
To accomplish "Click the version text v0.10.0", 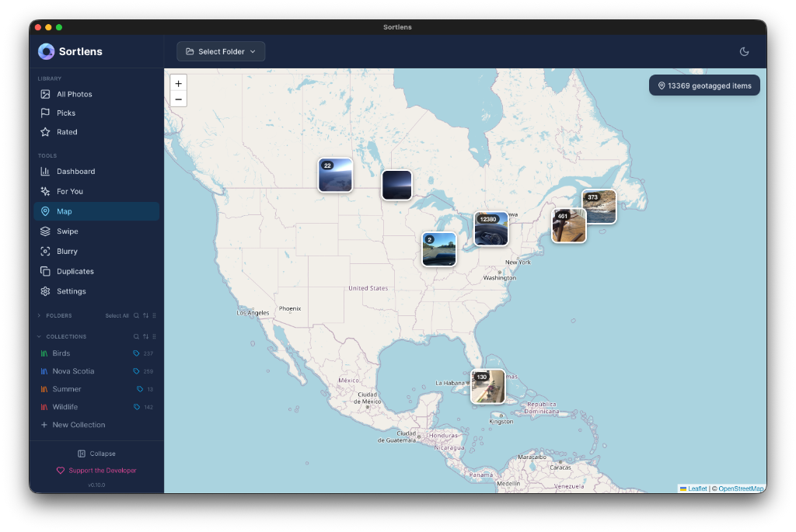I will [x=96, y=485].
